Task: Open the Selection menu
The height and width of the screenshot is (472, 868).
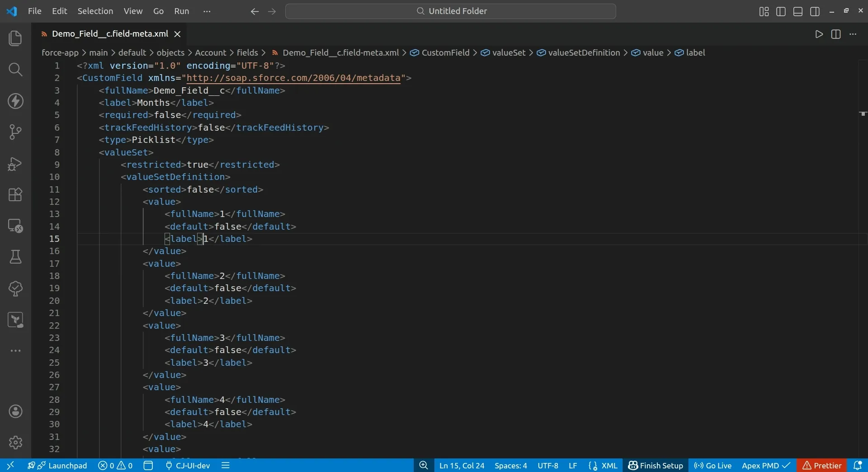Action: (x=95, y=11)
